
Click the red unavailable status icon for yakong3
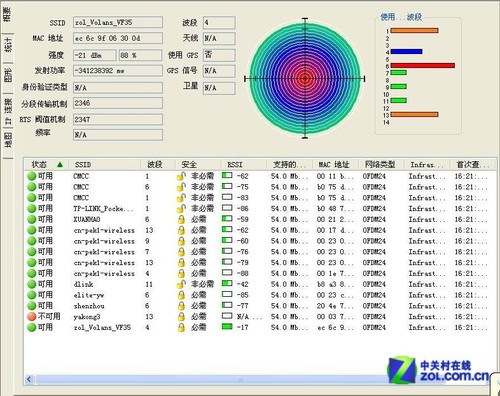[x=32, y=317]
